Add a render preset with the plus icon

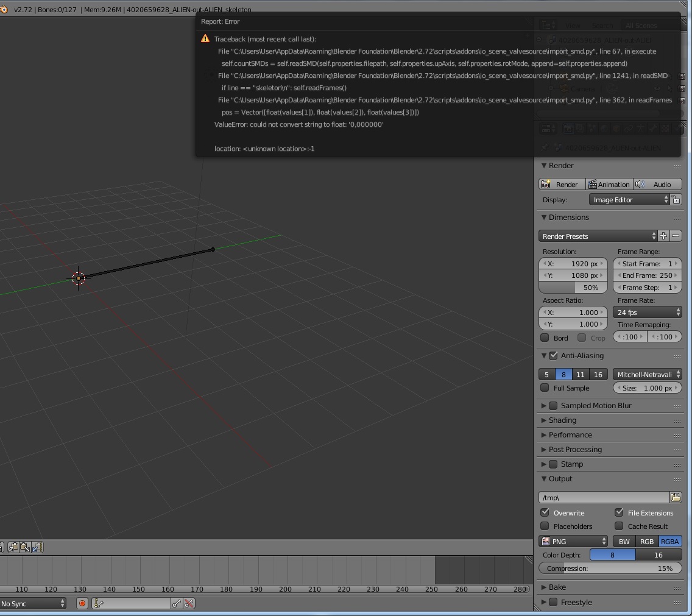click(663, 236)
